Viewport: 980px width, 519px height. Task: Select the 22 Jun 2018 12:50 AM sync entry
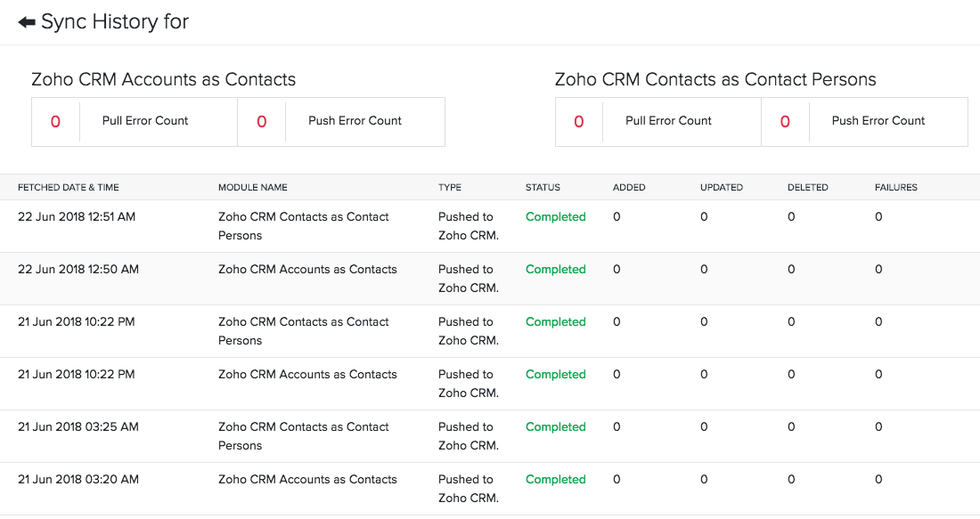click(78, 270)
